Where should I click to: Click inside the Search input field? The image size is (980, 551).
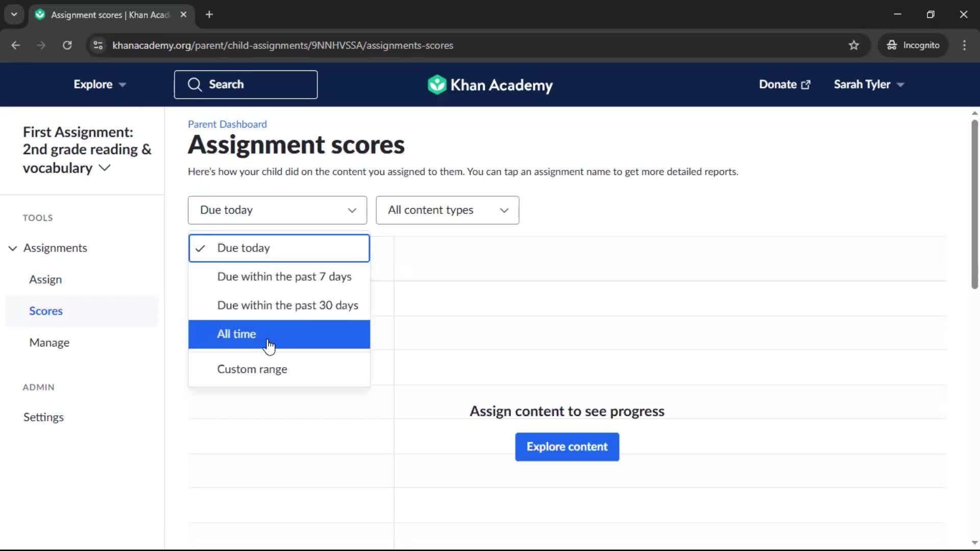(x=246, y=85)
